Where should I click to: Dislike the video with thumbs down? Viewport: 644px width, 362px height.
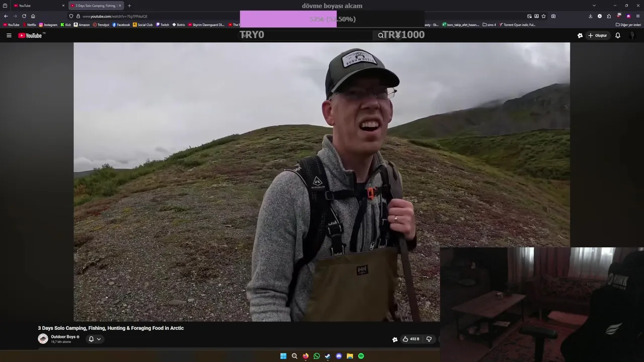429,339
